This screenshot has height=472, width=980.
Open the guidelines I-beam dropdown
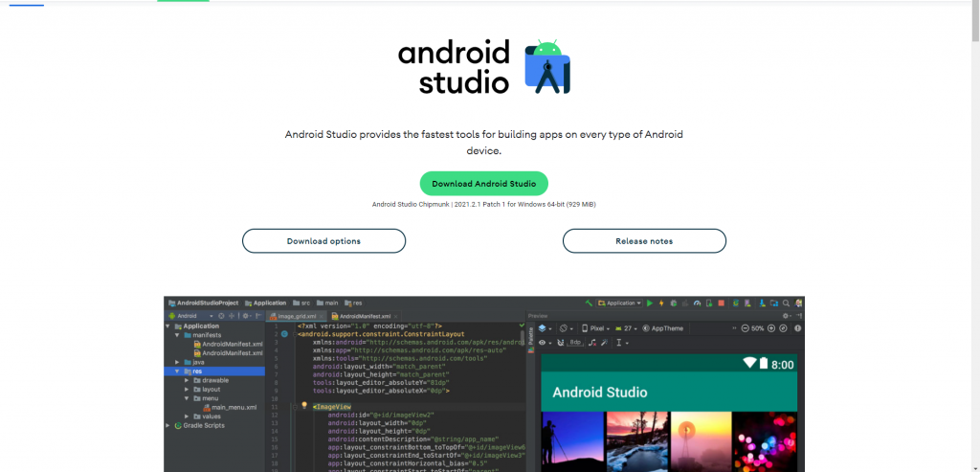622,343
